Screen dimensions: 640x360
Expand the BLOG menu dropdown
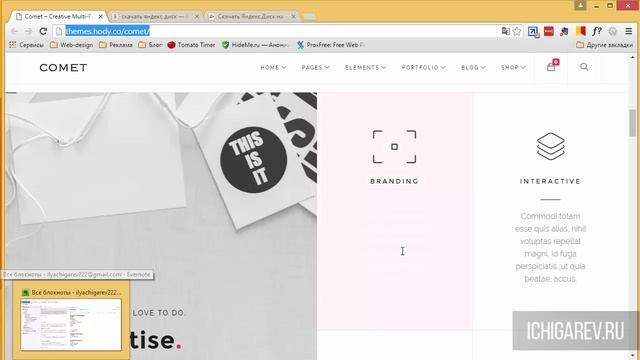pos(473,67)
